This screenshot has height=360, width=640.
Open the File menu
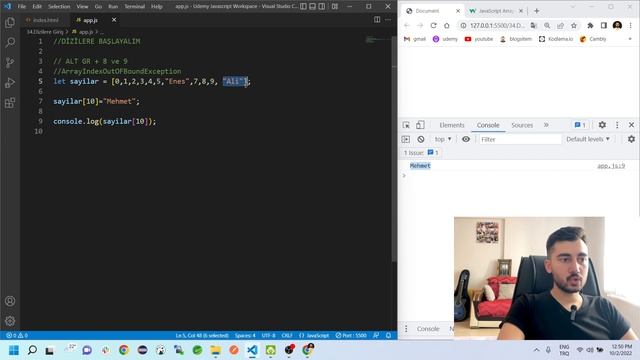tap(22, 7)
